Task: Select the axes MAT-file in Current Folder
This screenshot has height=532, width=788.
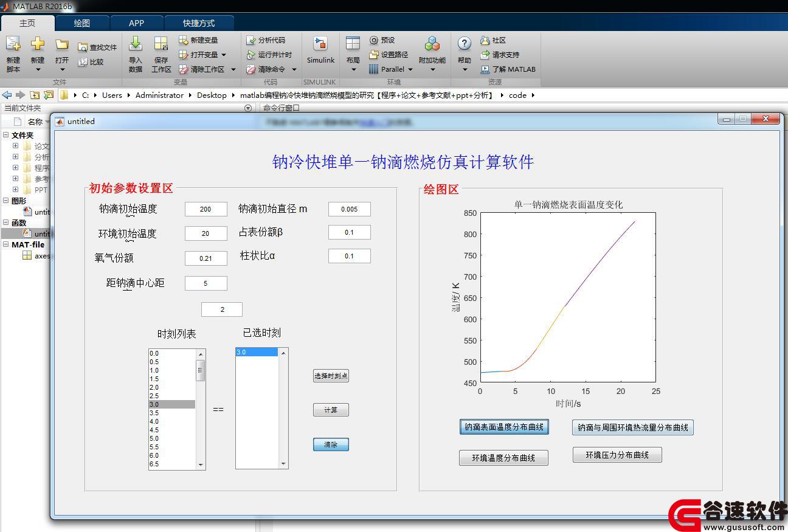Action: 36,255
